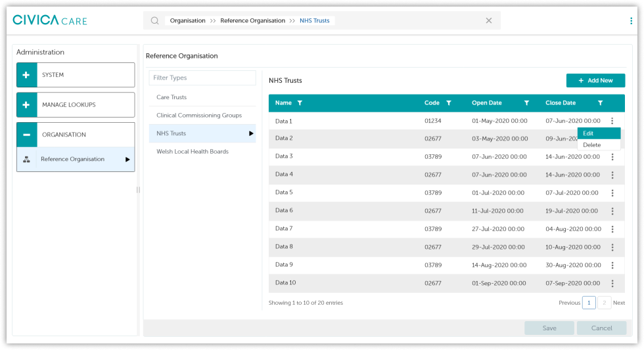Select Reference Organisation in the sidebar
The image size is (644, 350).
tap(76, 159)
